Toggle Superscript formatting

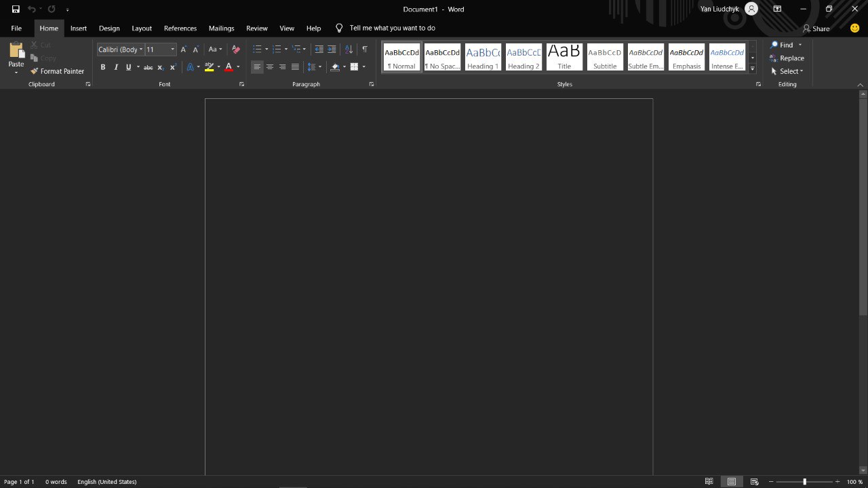[x=173, y=67]
